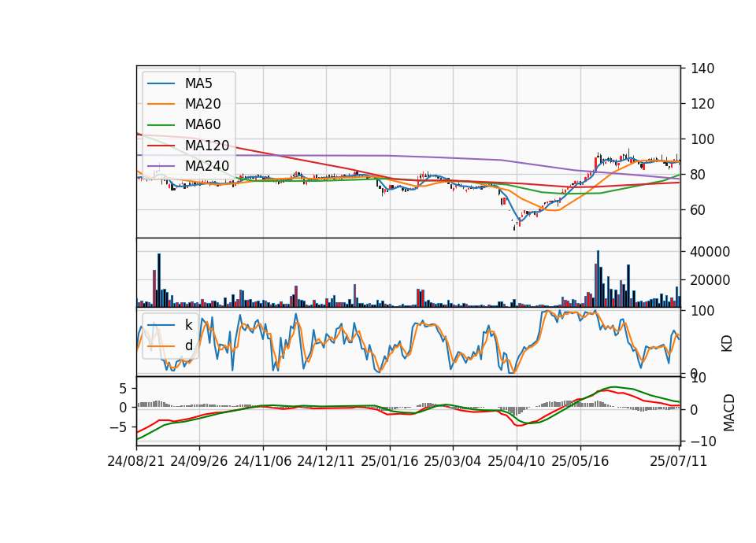Click the 25/03/04 date label
756x543 pixels.
tap(453, 461)
